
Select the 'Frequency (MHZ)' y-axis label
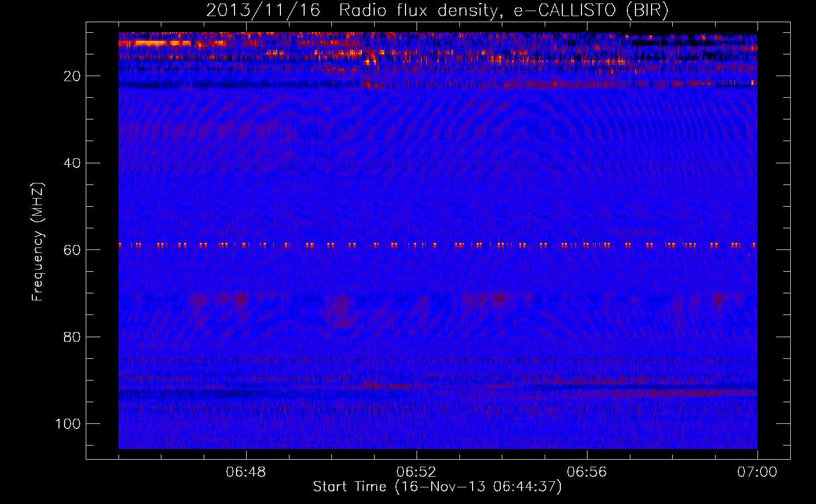tap(38, 241)
